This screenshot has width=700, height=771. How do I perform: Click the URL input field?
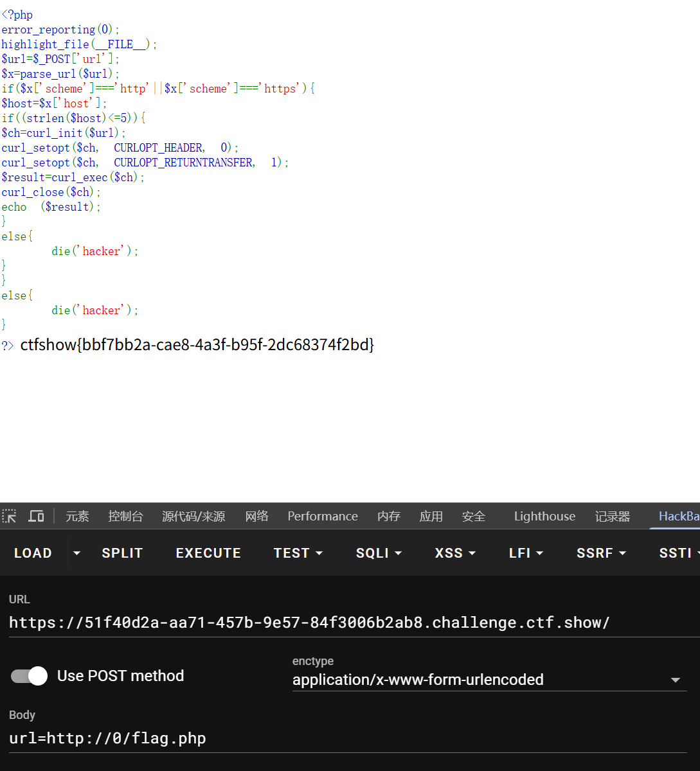click(x=354, y=623)
